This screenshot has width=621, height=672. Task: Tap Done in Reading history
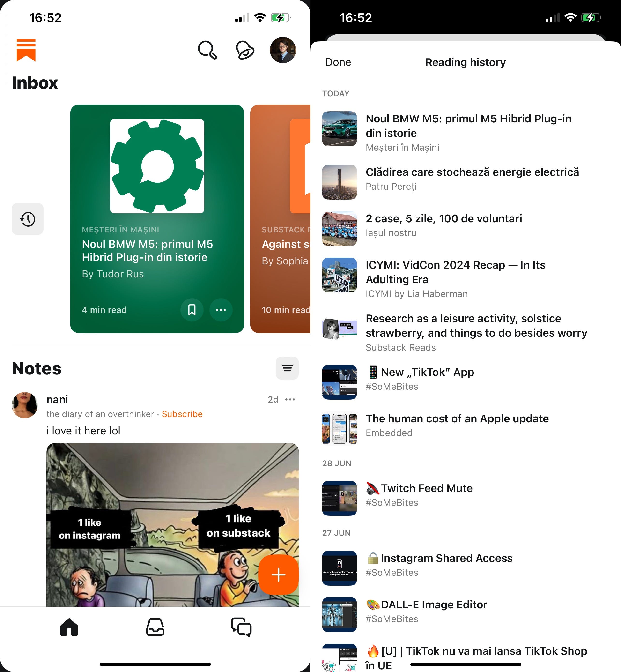(338, 62)
